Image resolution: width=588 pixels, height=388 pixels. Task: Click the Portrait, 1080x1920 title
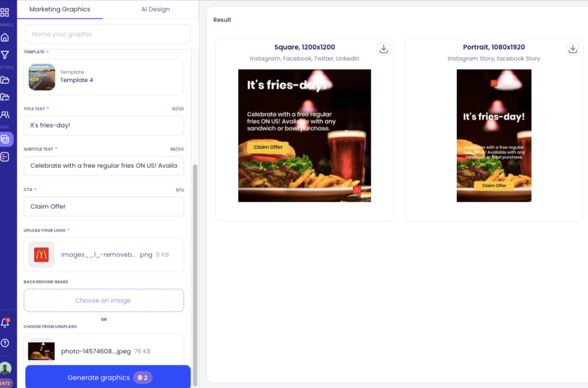[x=494, y=47]
